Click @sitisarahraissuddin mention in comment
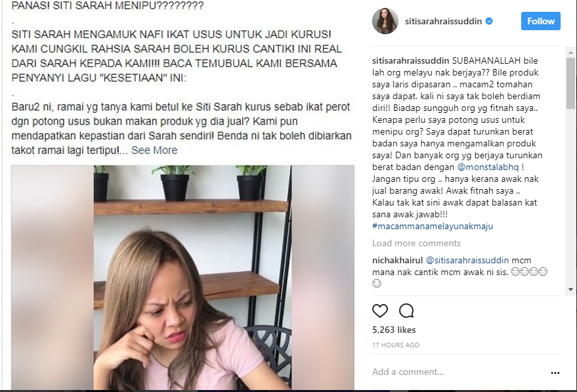Image resolution: width=577 pixels, height=392 pixels. coord(467,260)
